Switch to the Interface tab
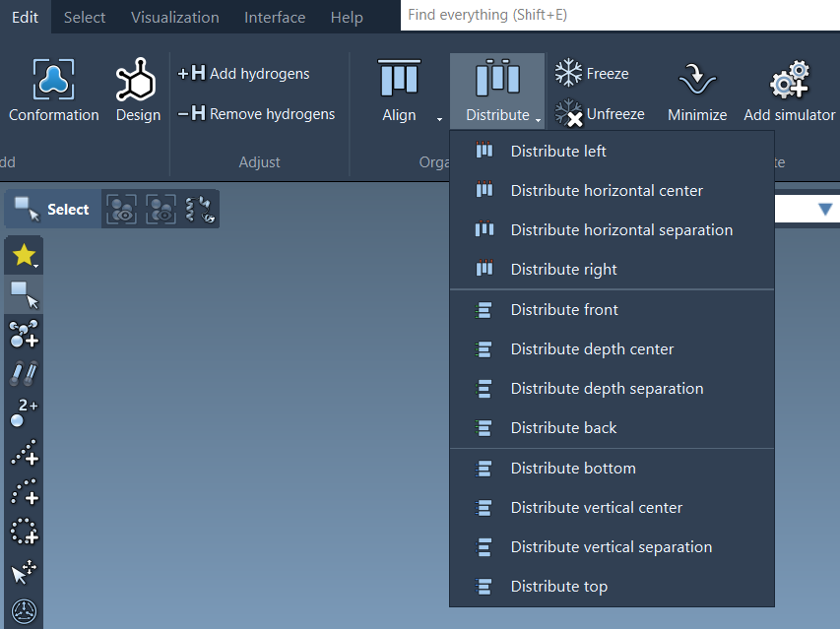This screenshot has height=629, width=840. [x=275, y=17]
